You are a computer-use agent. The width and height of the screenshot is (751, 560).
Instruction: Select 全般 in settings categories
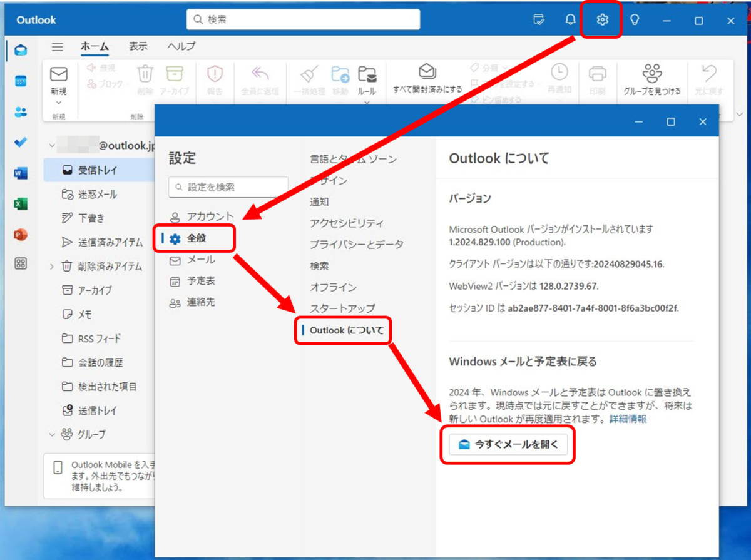point(195,238)
